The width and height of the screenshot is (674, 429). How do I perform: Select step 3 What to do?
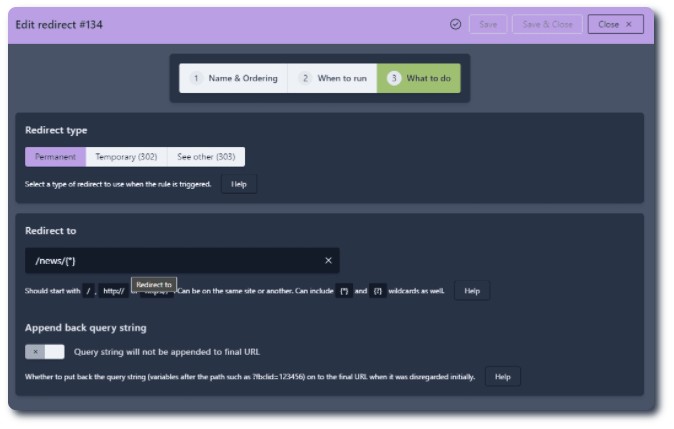(x=419, y=78)
